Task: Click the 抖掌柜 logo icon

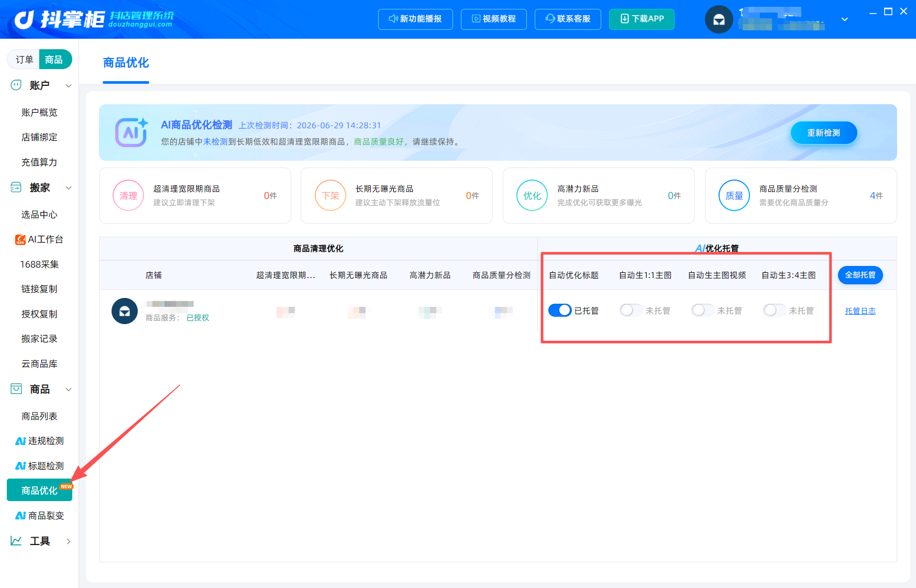Action: (24, 19)
